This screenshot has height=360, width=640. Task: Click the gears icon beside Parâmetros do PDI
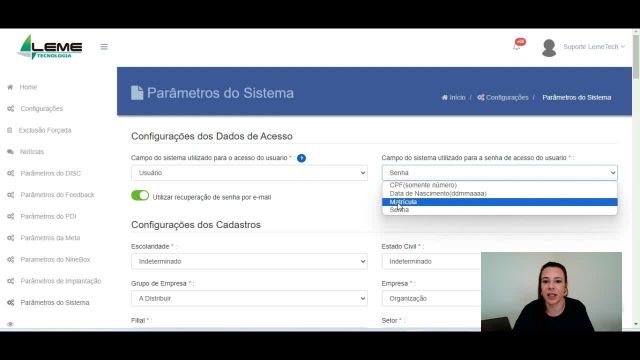point(11,216)
